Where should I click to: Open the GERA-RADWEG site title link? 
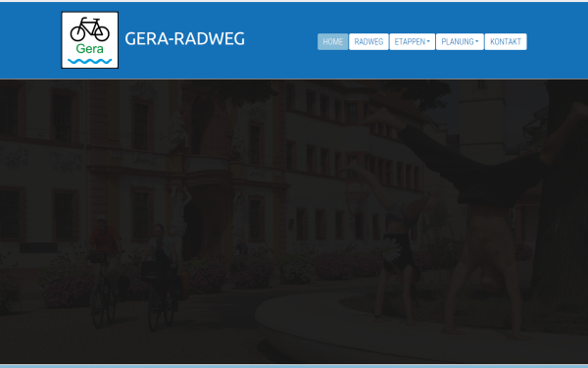[x=184, y=38]
